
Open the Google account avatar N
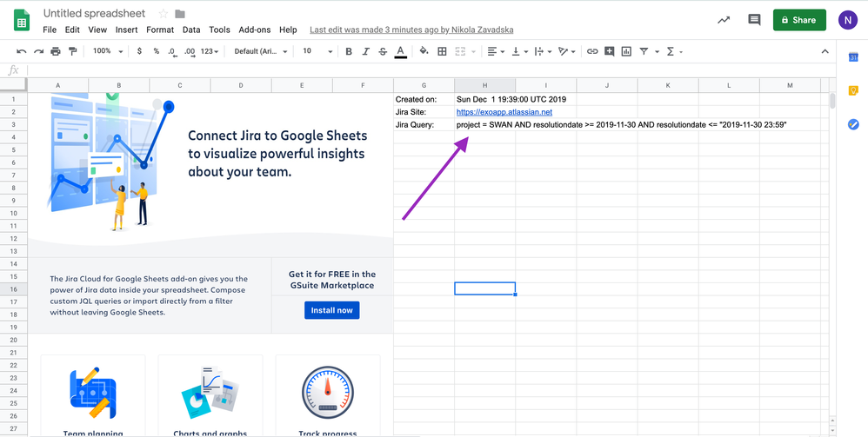click(x=847, y=20)
